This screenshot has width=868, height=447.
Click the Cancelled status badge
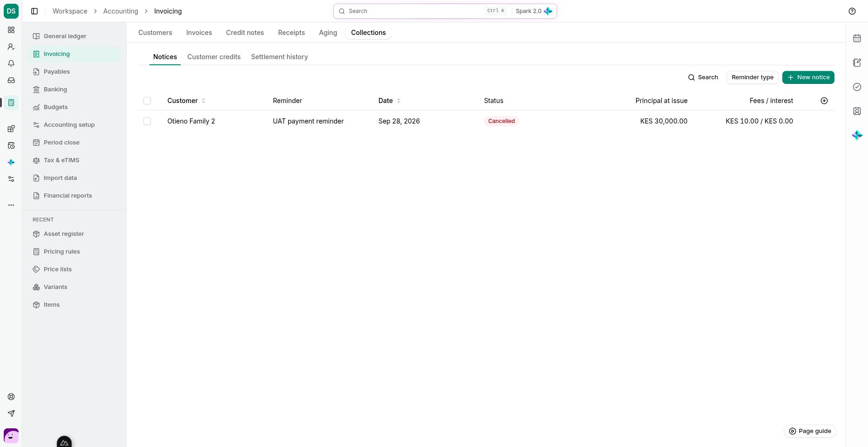[502, 121]
